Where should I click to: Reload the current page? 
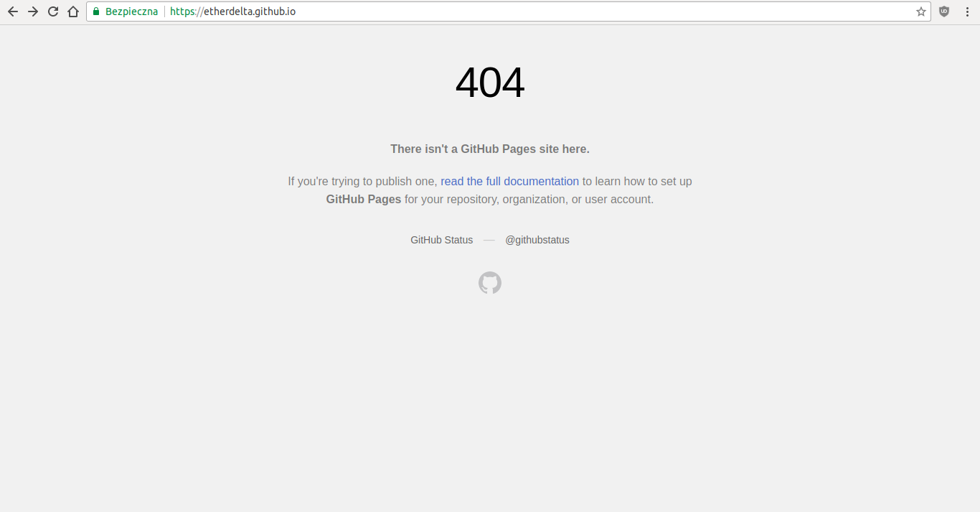pos(53,11)
